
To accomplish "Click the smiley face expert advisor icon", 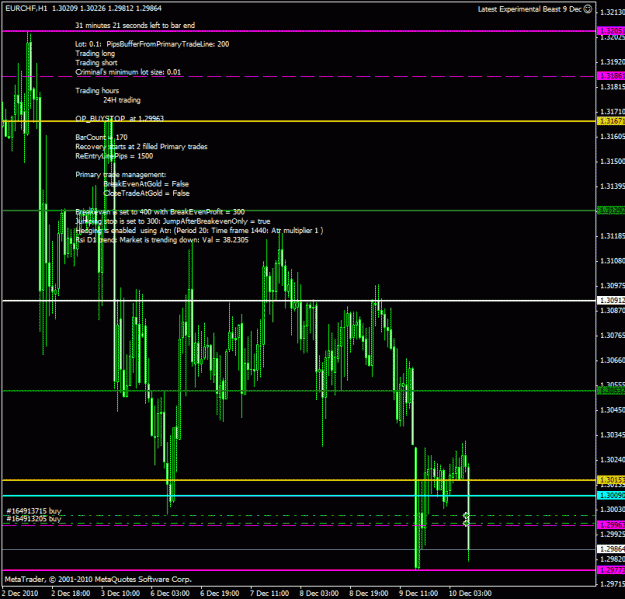I will tap(588, 9).
